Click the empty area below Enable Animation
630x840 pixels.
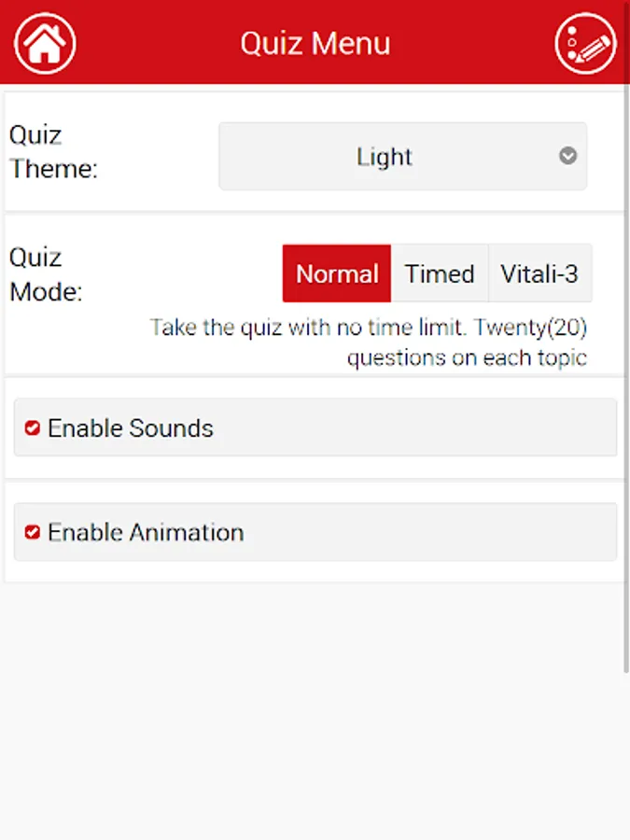pyautogui.click(x=315, y=709)
